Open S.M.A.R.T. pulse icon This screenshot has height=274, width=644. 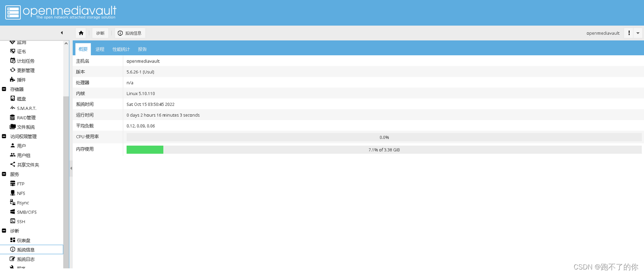[x=12, y=108]
